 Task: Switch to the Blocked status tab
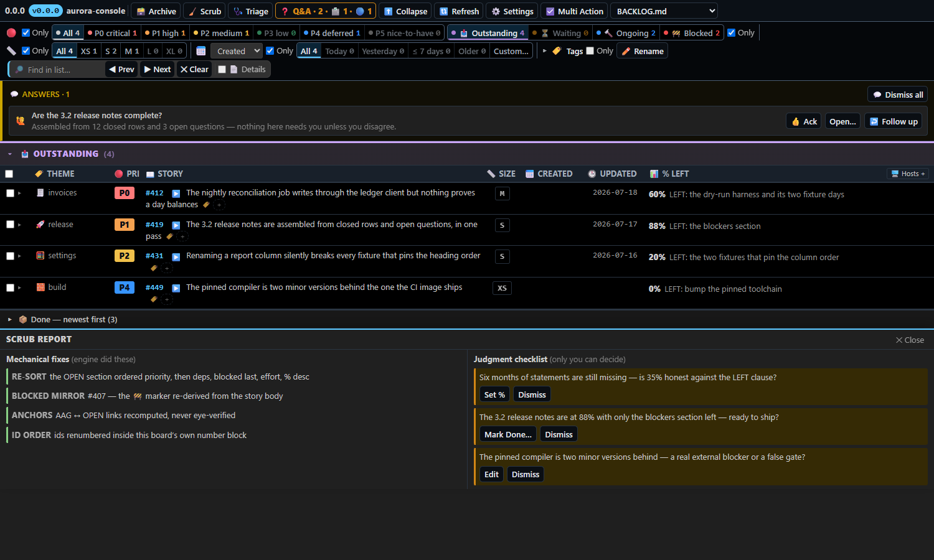click(x=692, y=33)
